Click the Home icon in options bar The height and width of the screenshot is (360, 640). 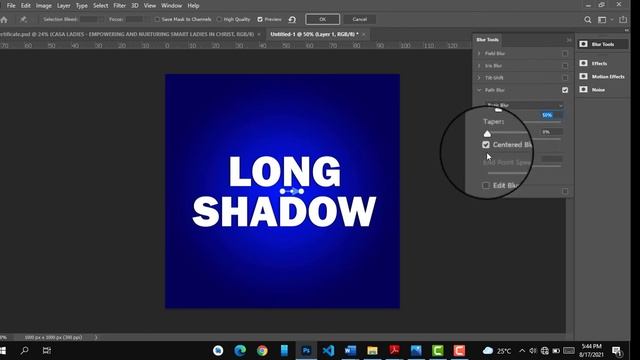click(x=4, y=19)
